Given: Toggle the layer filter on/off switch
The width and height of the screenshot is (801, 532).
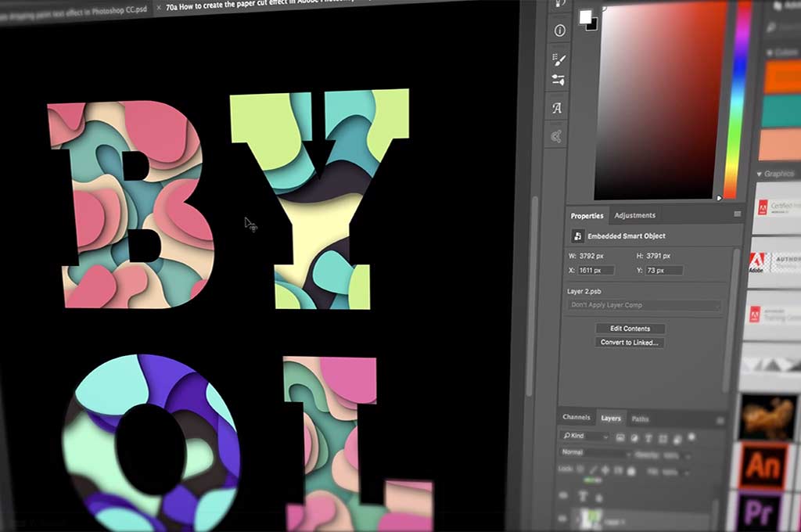Looking at the screenshot, I should (x=691, y=437).
